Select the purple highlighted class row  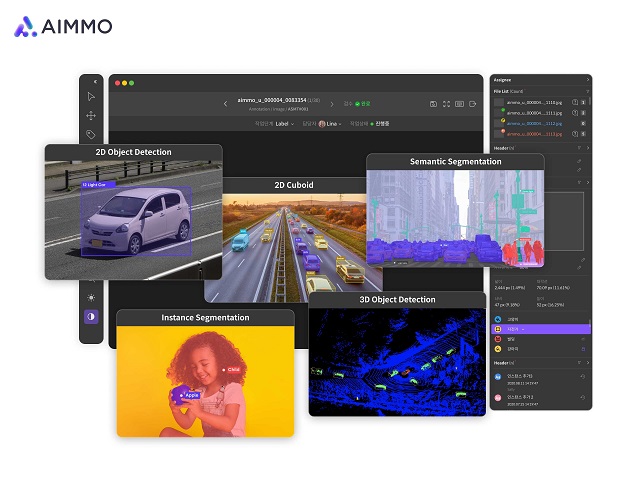(x=541, y=329)
